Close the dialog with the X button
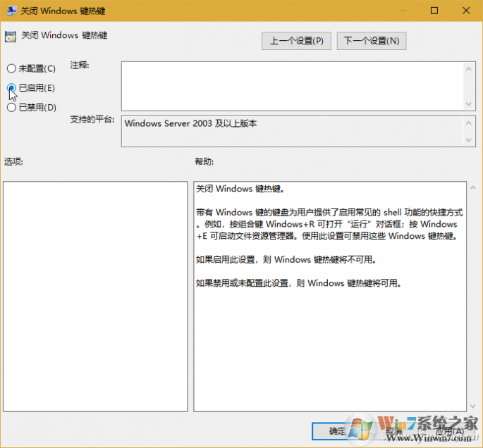 465,10
